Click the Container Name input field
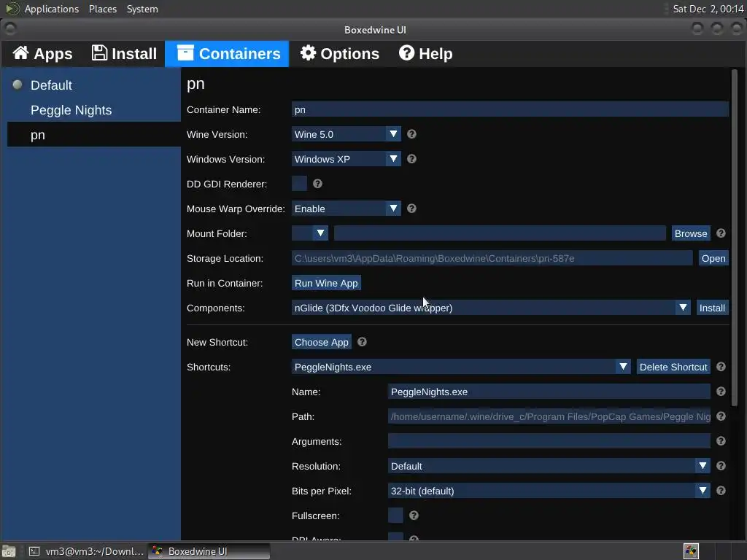This screenshot has height=560, width=747. click(x=510, y=109)
